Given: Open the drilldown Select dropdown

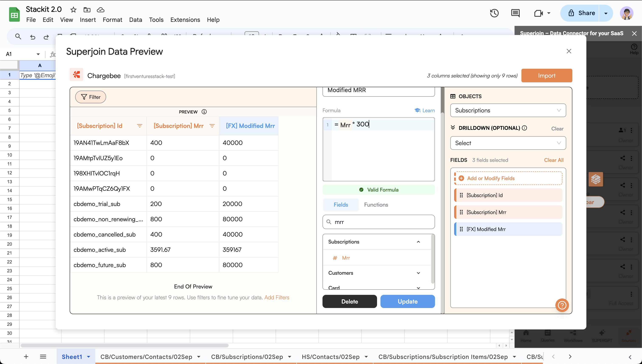Looking at the screenshot, I should 508,143.
